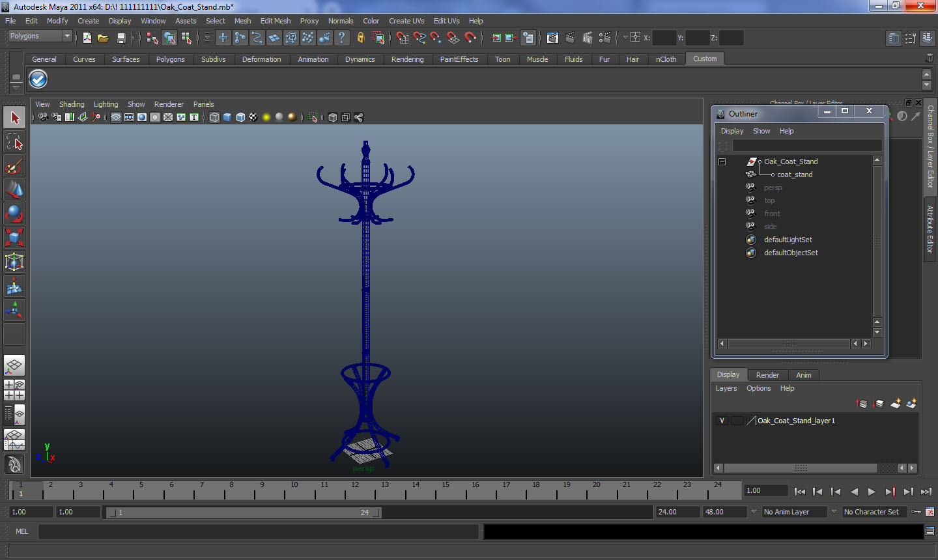Toggle viewport textured checker icon
Viewport: 938px width, 560px height.
(x=253, y=117)
